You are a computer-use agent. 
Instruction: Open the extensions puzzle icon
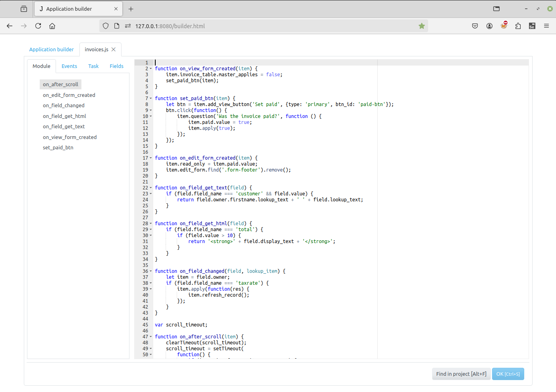(x=518, y=26)
